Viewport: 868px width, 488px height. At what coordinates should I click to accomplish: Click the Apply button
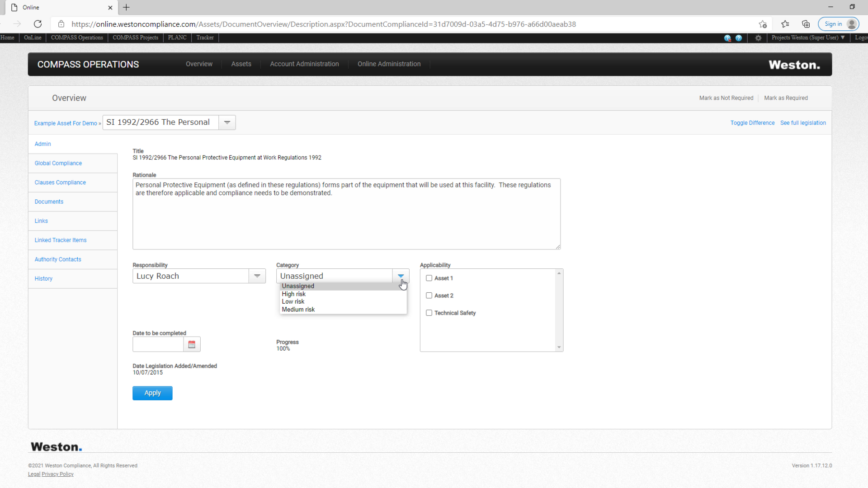coord(152,393)
